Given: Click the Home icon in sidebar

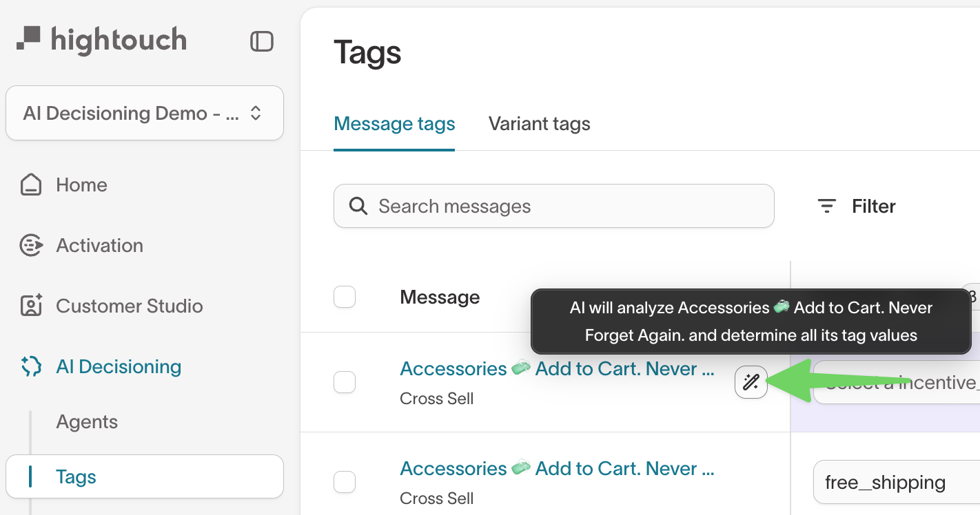Looking at the screenshot, I should 31,184.
